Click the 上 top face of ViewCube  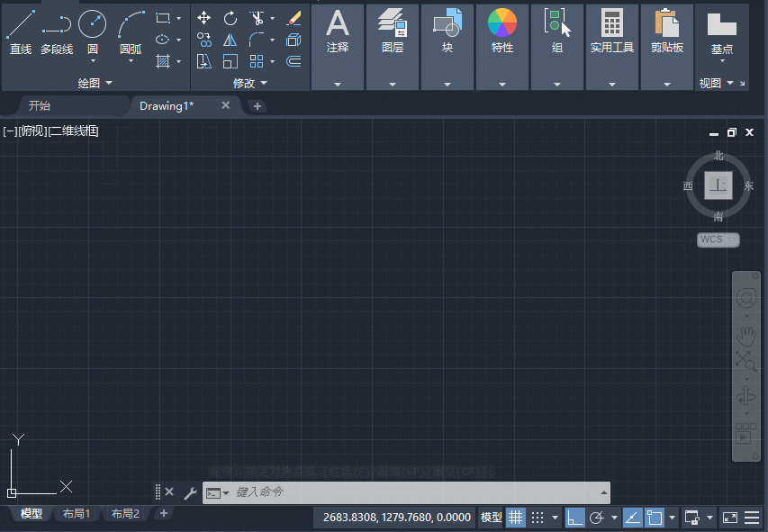[718, 185]
